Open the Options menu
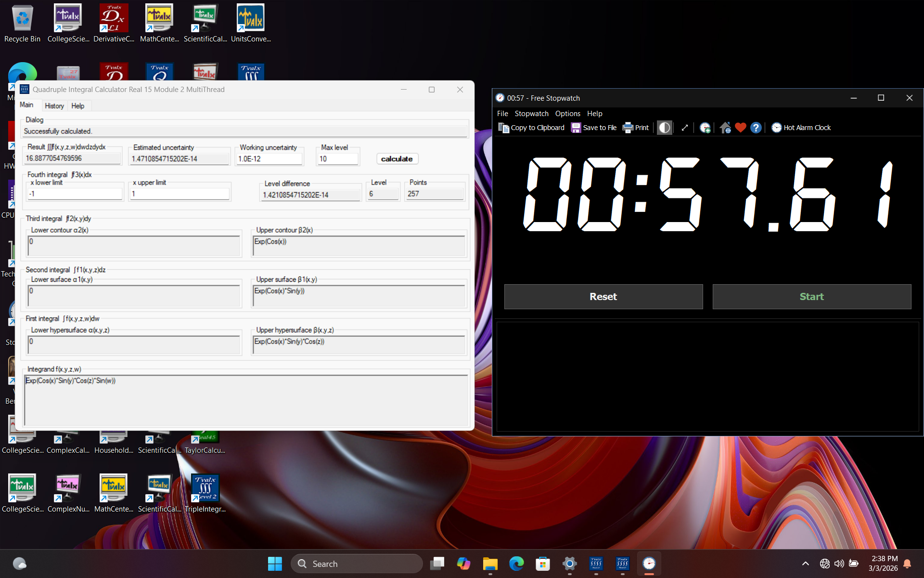This screenshot has width=924, height=578. 567,114
